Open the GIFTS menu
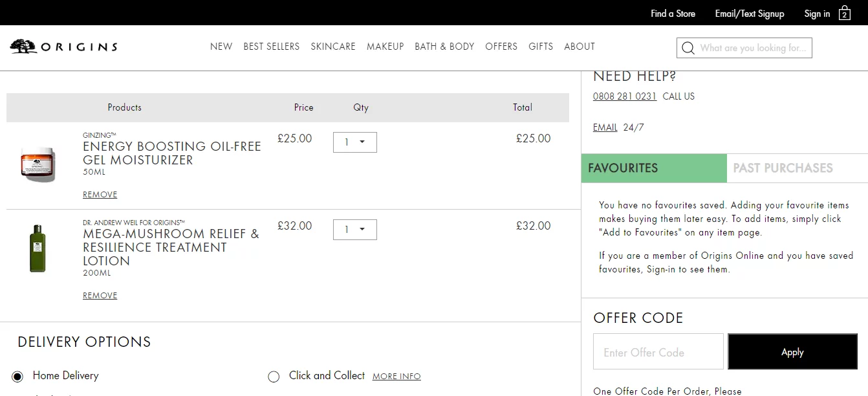 click(541, 47)
